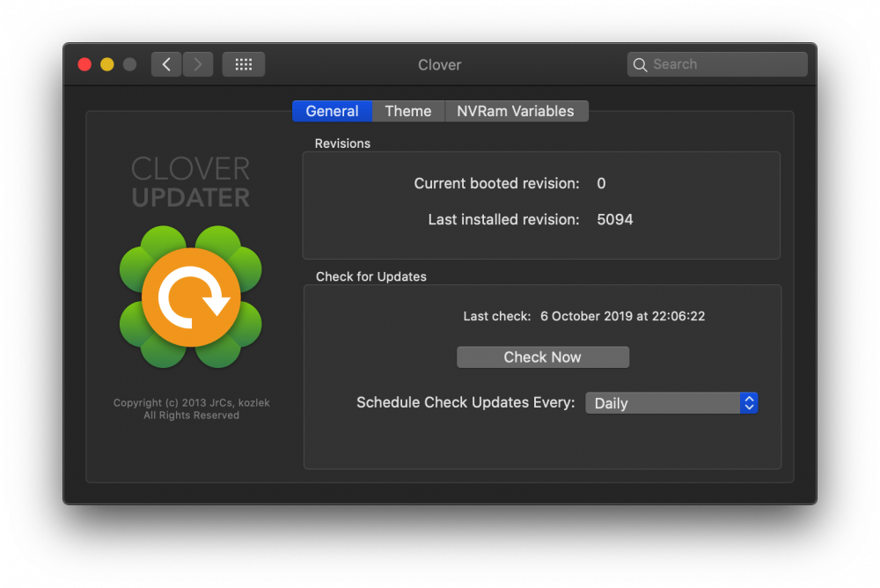Open the Theme tab
This screenshot has width=880, height=588.
[408, 111]
